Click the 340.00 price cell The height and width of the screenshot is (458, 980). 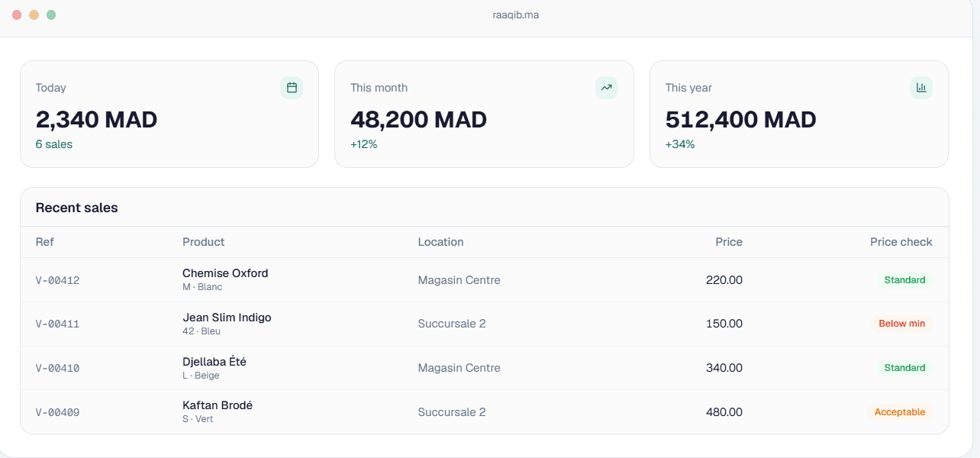724,368
